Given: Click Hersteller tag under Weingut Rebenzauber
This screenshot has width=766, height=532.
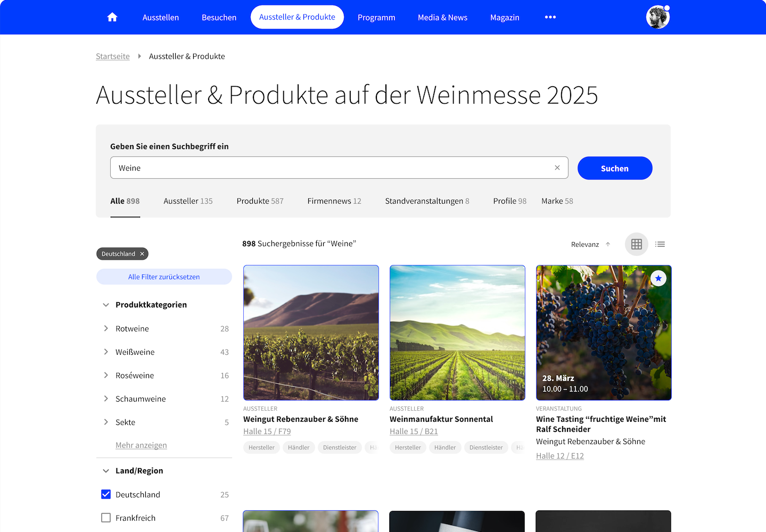Looking at the screenshot, I should 261,447.
